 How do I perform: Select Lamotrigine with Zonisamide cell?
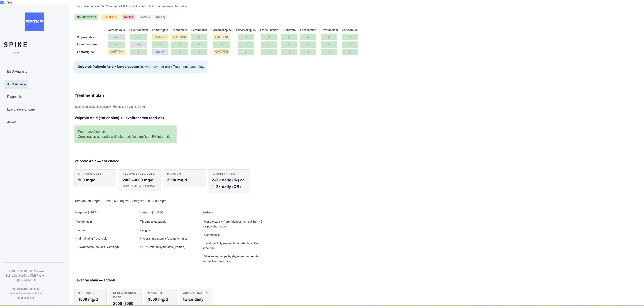(350, 52)
